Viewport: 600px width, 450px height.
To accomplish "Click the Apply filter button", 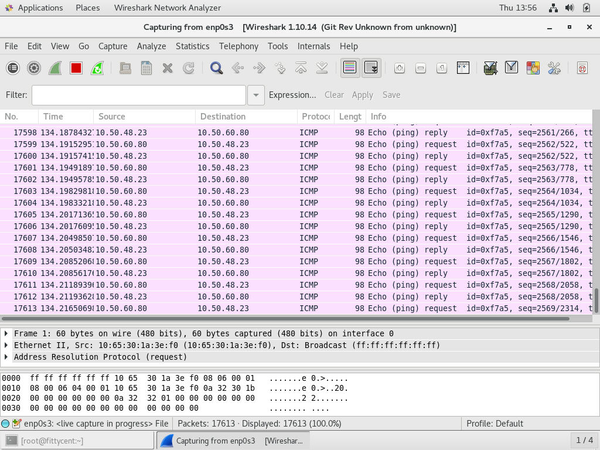I will [362, 95].
